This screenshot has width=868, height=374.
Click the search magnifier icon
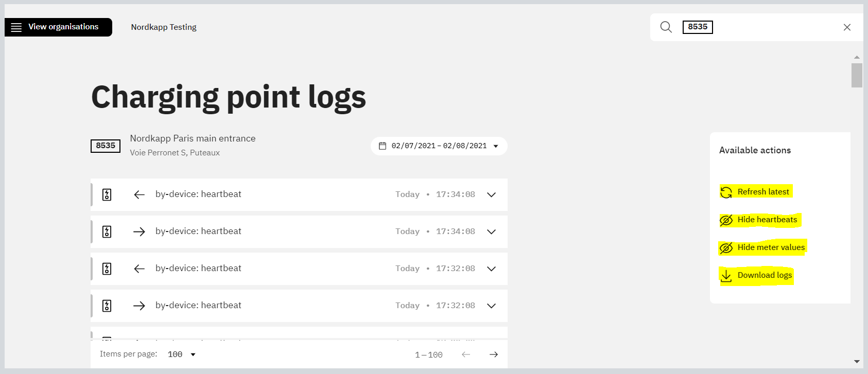point(666,27)
